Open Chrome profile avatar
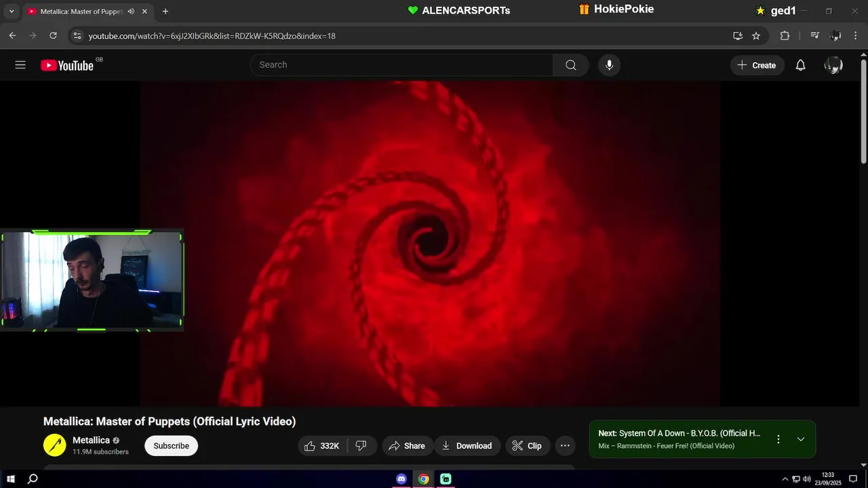Viewport: 868px width, 488px height. (835, 36)
